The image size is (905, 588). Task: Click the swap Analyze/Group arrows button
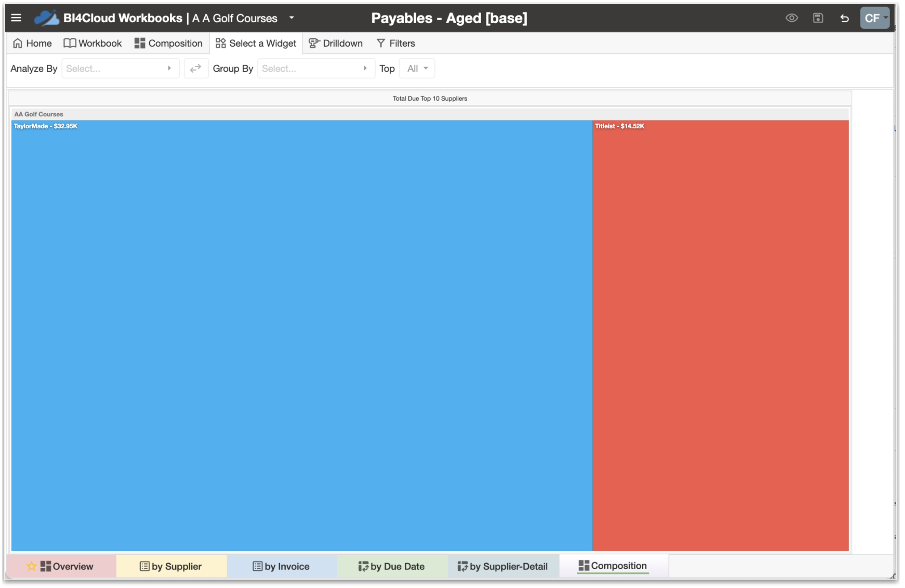196,68
